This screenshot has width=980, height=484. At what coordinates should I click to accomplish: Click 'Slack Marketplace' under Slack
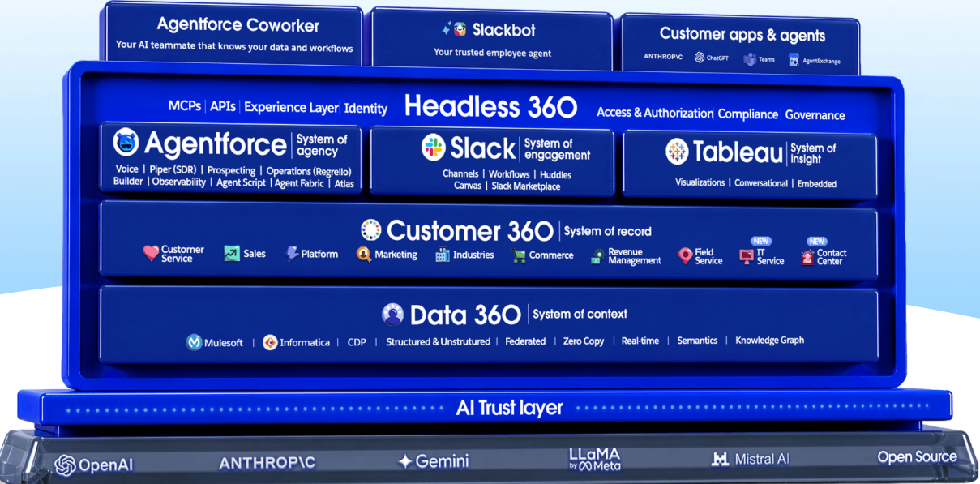526,186
